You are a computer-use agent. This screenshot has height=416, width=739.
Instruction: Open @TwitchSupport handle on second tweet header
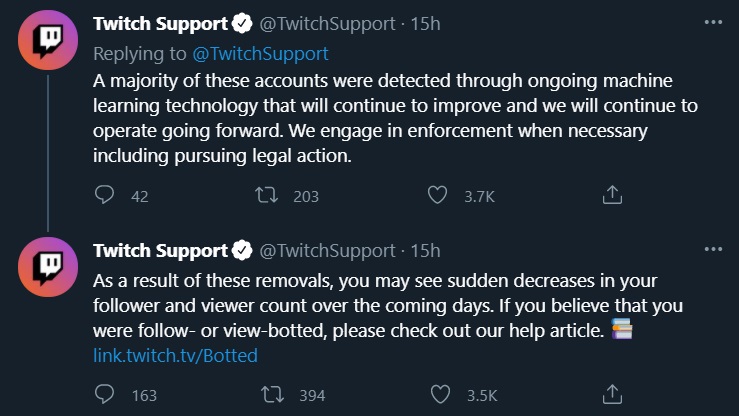coord(327,251)
